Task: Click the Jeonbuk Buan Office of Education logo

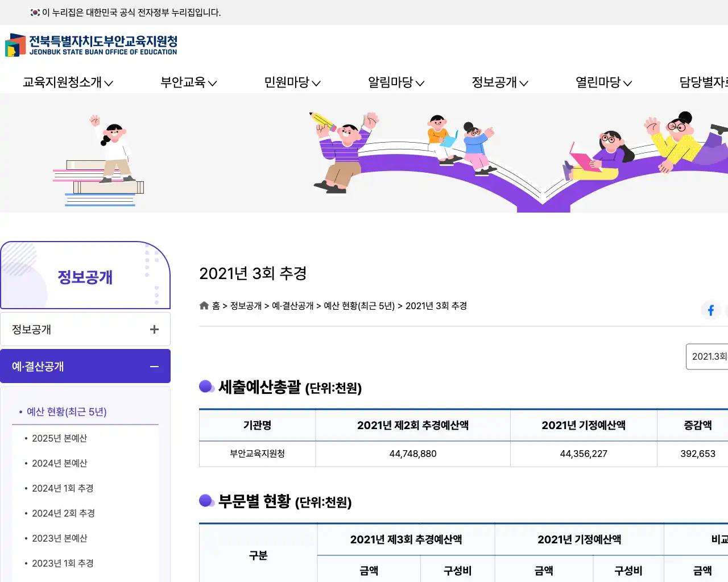Action: 92,45
